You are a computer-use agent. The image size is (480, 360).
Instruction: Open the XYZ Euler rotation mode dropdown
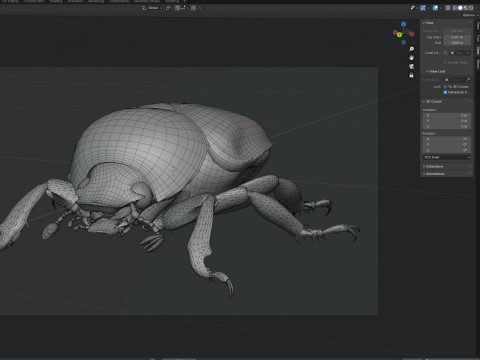pos(447,157)
